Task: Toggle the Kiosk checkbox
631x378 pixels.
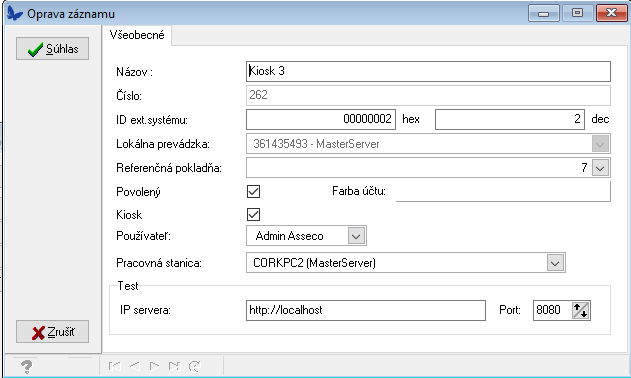Action: pos(254,214)
